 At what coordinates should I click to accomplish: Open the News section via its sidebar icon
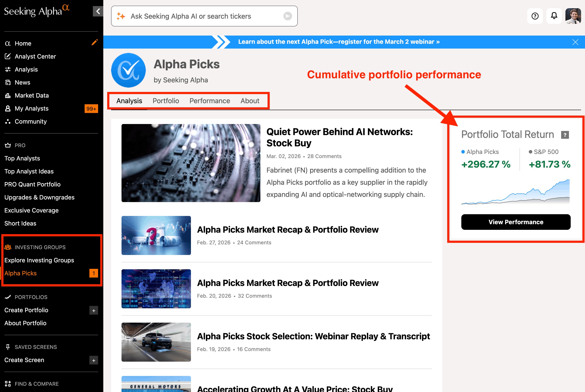click(x=8, y=82)
